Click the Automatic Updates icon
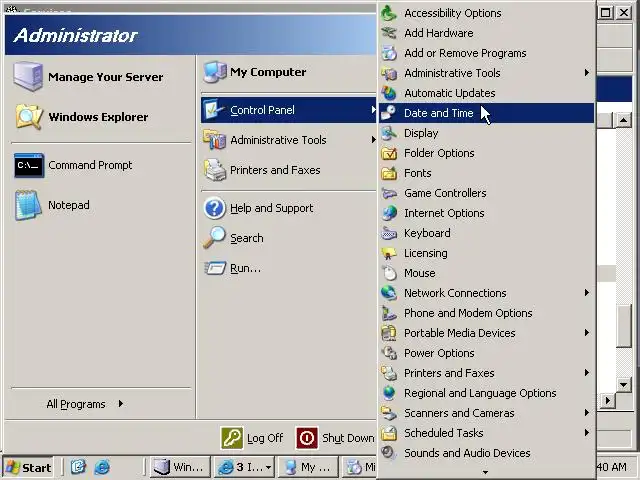The width and height of the screenshot is (640, 480). pos(389,93)
